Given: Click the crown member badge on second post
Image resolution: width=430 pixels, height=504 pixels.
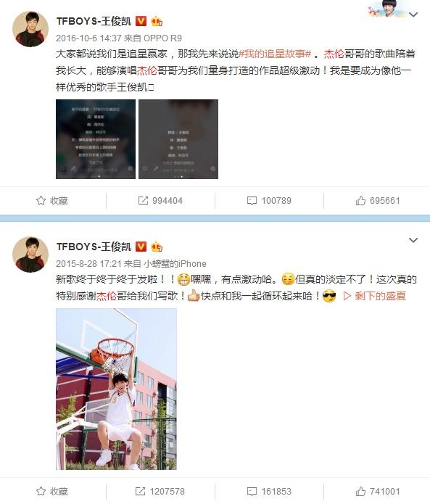Looking at the screenshot, I should [x=157, y=247].
